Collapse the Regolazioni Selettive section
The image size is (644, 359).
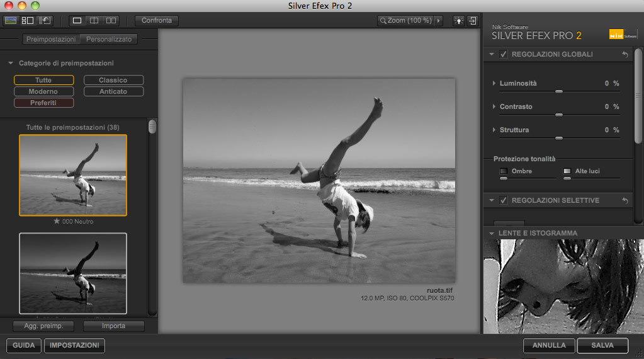pos(492,200)
